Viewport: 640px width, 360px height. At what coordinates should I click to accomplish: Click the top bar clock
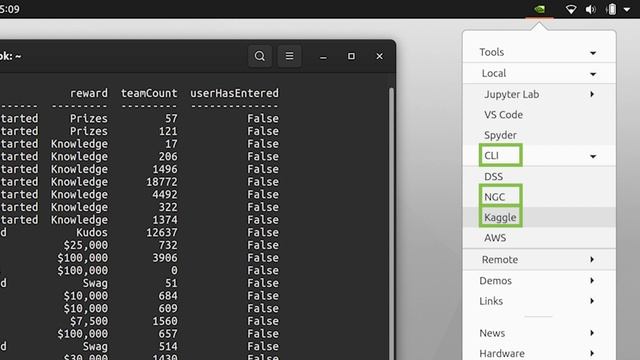9,9
